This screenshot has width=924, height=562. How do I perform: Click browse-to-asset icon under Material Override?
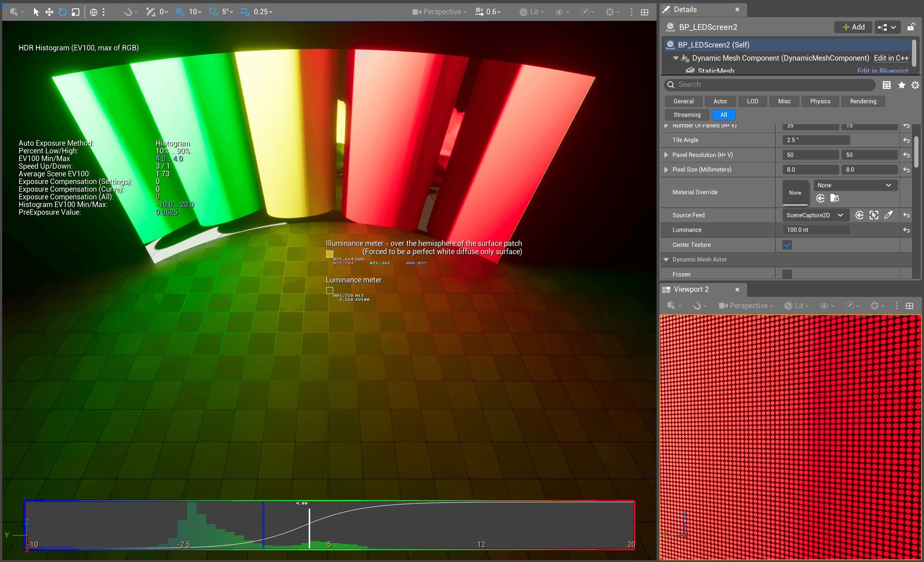pyautogui.click(x=834, y=198)
